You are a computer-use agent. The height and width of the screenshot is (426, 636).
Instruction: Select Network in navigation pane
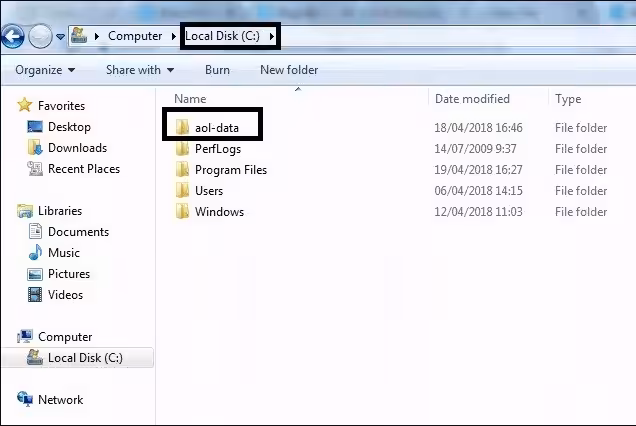pos(60,400)
